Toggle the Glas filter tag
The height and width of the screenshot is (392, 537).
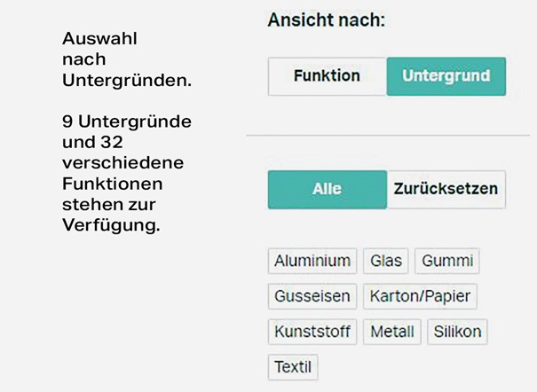(385, 261)
